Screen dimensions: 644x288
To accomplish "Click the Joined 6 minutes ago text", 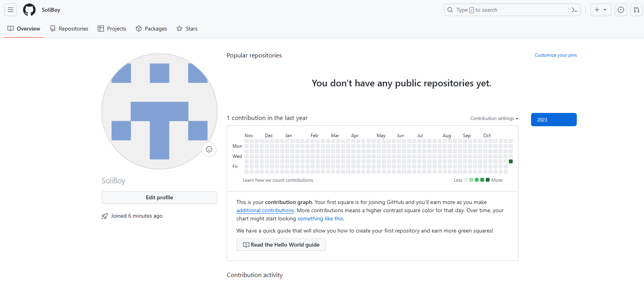I will tap(136, 216).
